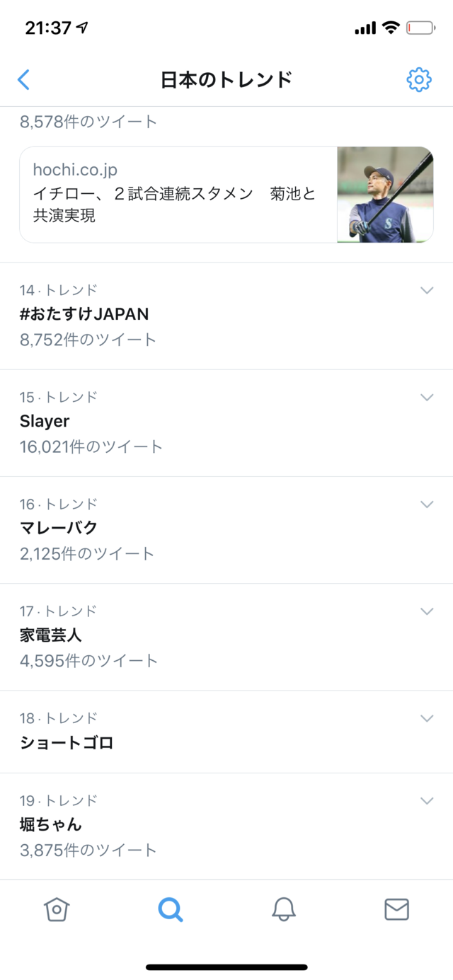The image size is (453, 980).
Task: Expand options chevron for #おたすけJAPAN
Action: 427,290
